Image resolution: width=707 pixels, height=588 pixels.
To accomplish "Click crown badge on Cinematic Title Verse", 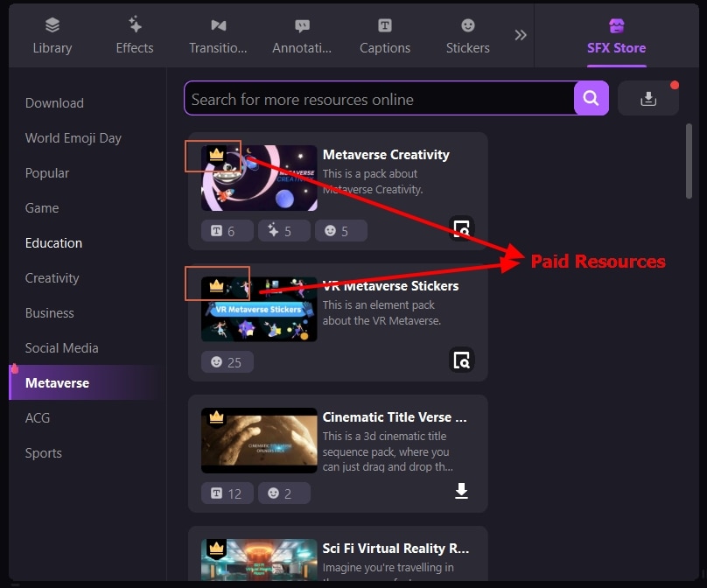I will point(216,417).
